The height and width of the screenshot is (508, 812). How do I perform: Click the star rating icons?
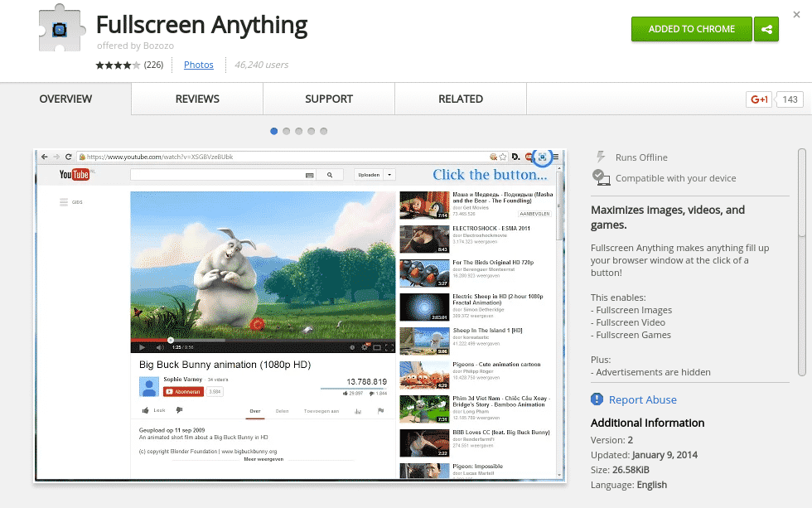pos(118,65)
